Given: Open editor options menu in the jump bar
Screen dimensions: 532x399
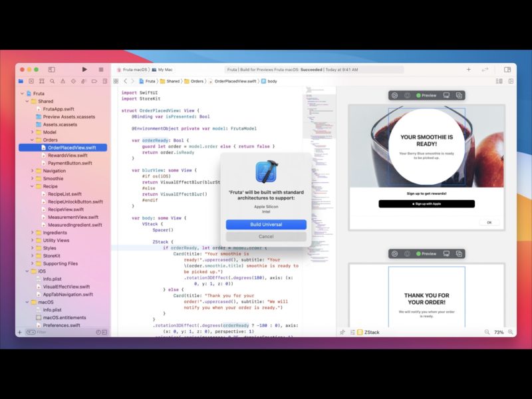Looking at the screenshot, I should [x=499, y=81].
